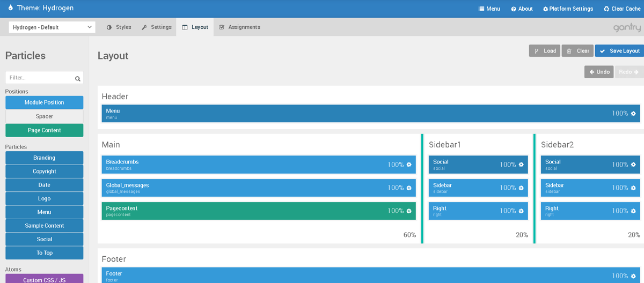Click the Particles filter input field
Image resolution: width=644 pixels, height=283 pixels.
click(40, 78)
